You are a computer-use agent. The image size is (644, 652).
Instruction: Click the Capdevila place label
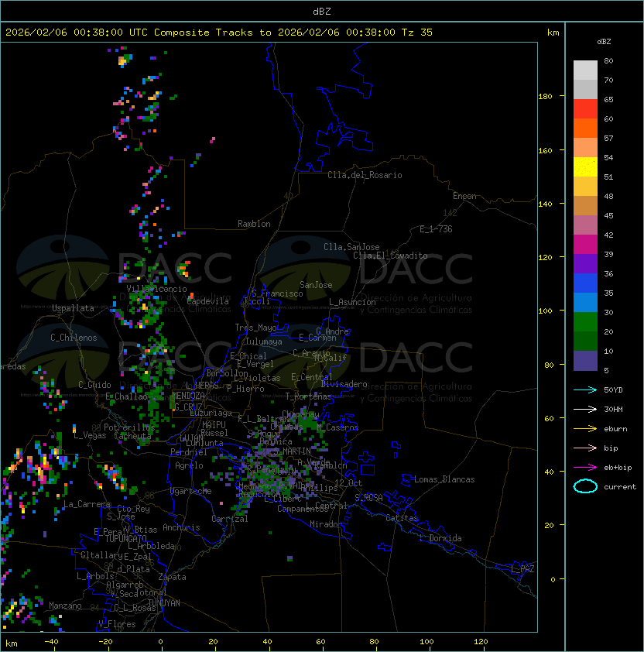pyautogui.click(x=208, y=301)
